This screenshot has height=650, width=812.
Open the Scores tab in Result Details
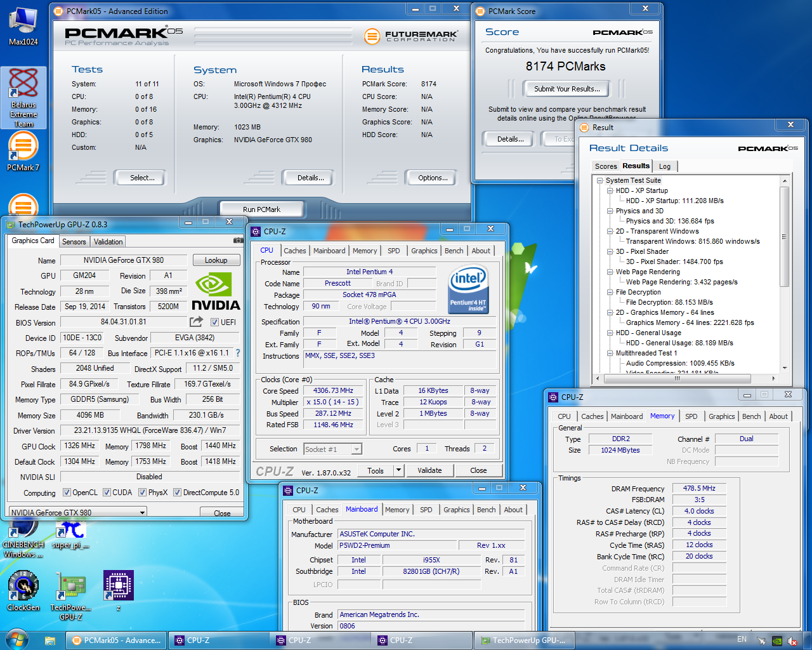606,166
